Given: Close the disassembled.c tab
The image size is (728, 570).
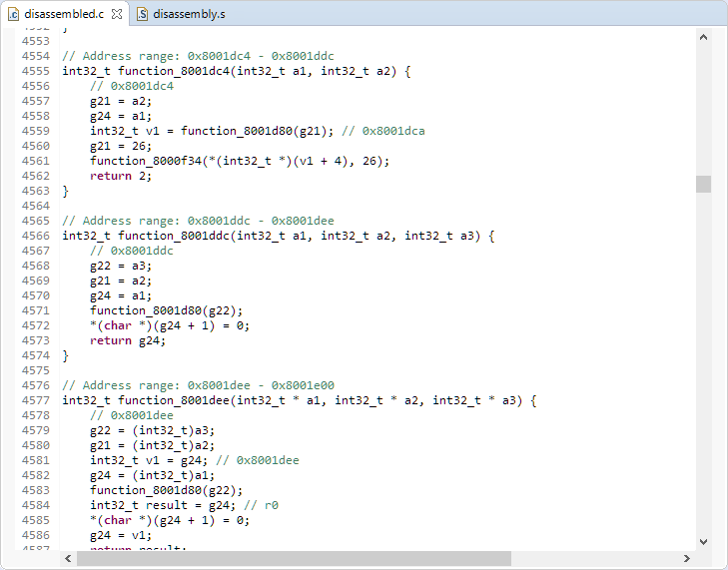Looking at the screenshot, I should pos(117,14).
